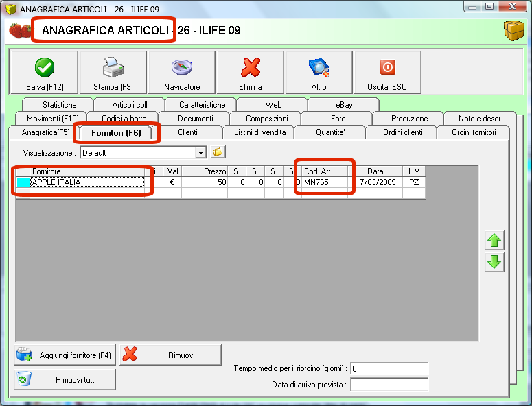Click the Val column header

coord(172,171)
